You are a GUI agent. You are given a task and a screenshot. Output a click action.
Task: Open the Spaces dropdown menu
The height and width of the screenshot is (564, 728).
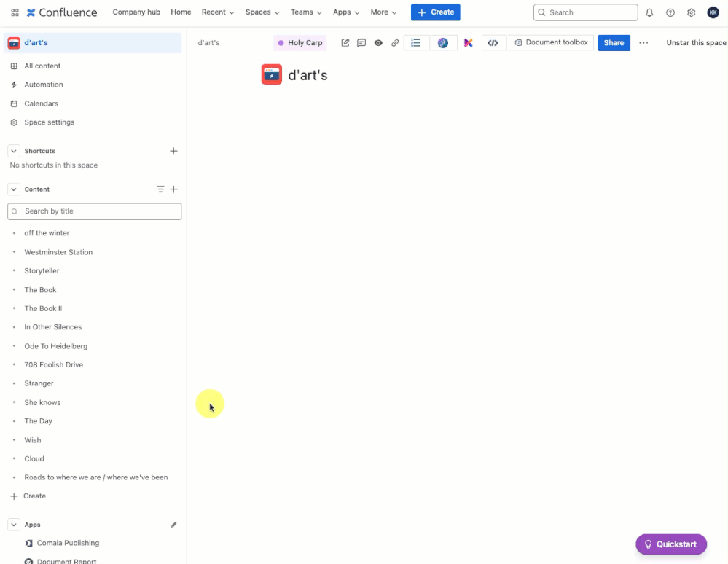pos(262,12)
